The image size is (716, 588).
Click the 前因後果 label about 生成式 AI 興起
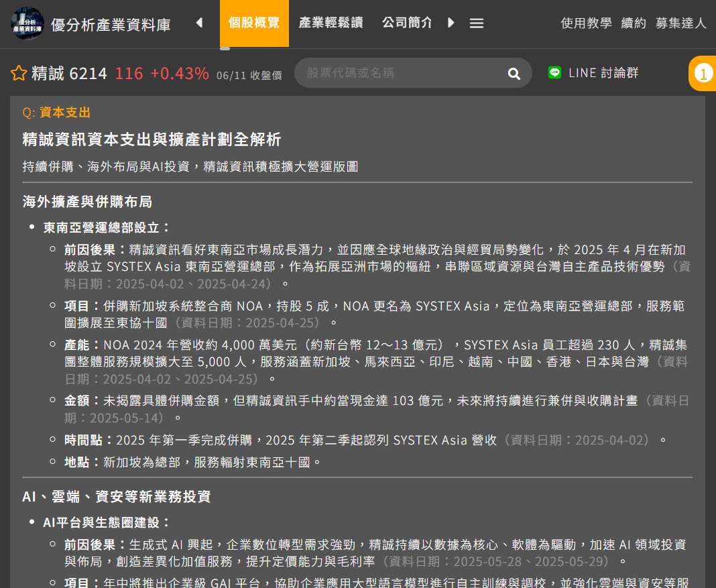[x=97, y=544]
